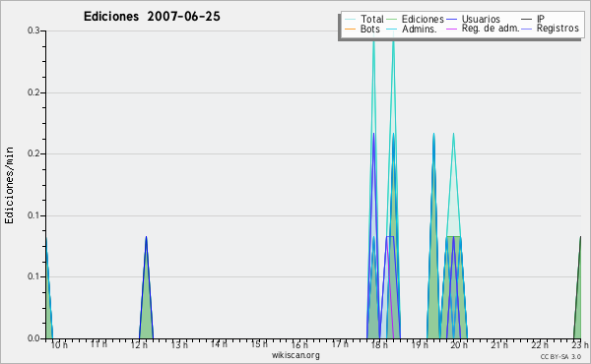The image size is (591, 364).
Task: Click the Bots orange legend line
Action: click(x=350, y=29)
